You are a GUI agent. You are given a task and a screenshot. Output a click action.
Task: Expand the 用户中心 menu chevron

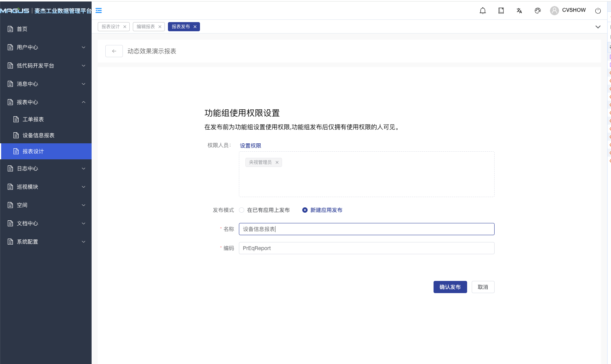point(84,47)
